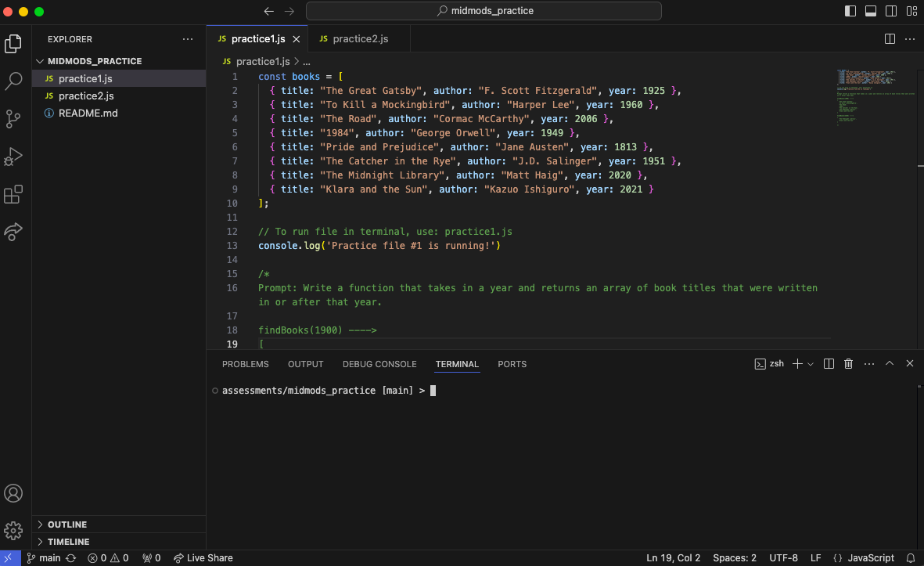924x566 pixels.
Task: Split the editor from the tab bar
Action: pyautogui.click(x=889, y=38)
